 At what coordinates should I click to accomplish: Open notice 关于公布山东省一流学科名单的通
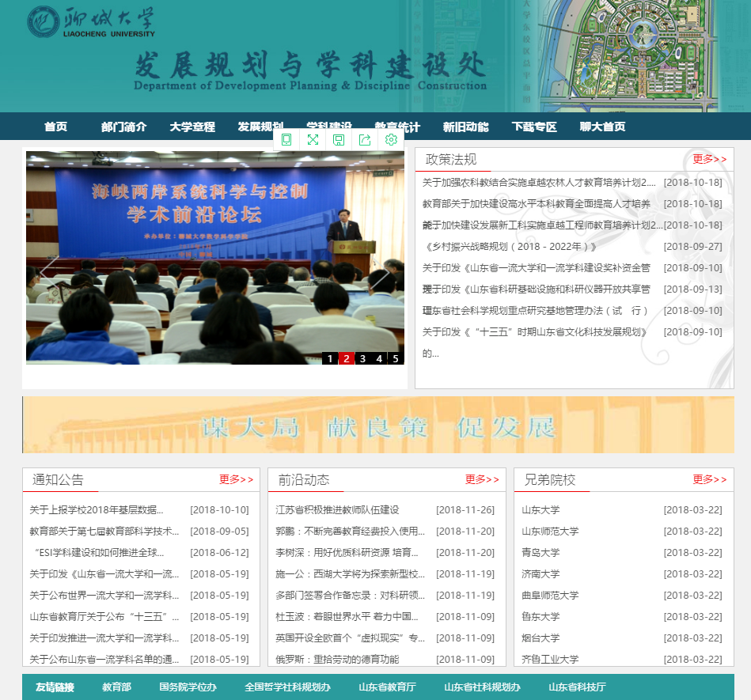click(104, 660)
